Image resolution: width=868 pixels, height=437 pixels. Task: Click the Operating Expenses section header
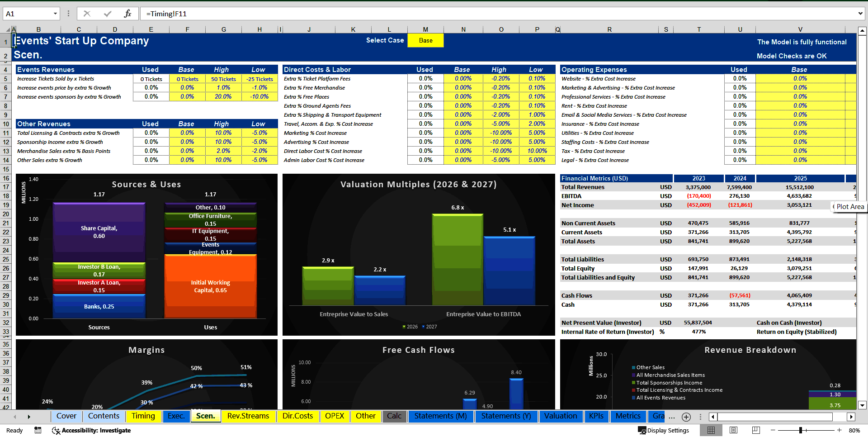[x=594, y=70]
